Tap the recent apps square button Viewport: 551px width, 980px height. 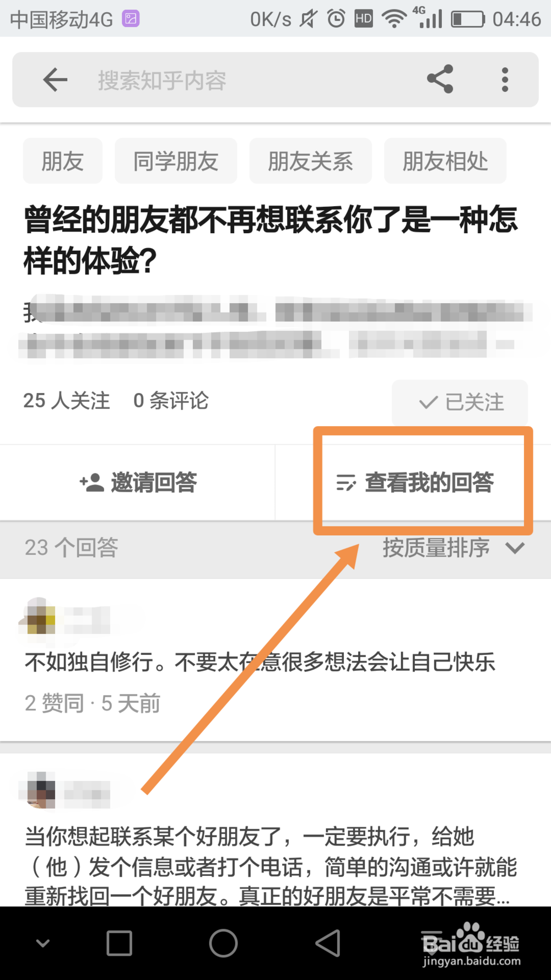click(x=119, y=943)
